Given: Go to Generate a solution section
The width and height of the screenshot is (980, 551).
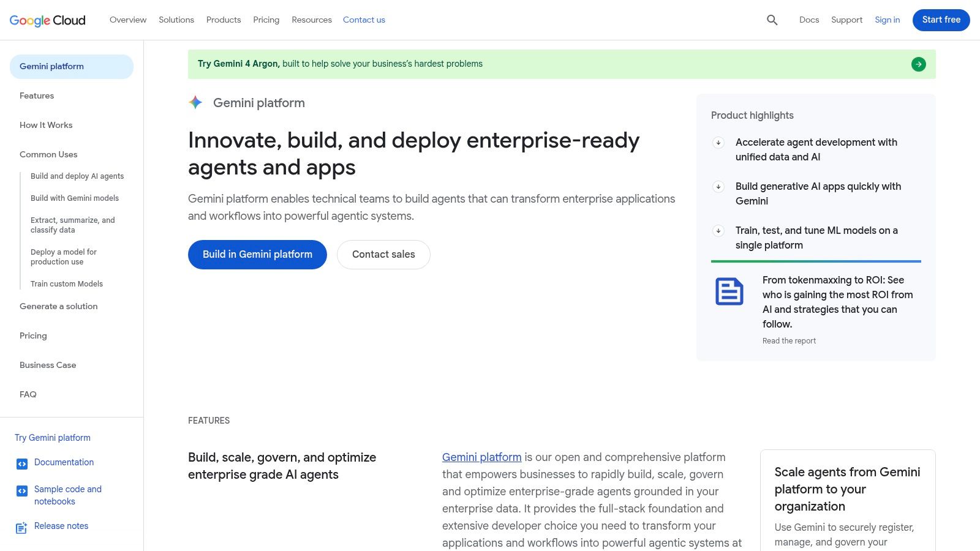Looking at the screenshot, I should coord(59,307).
